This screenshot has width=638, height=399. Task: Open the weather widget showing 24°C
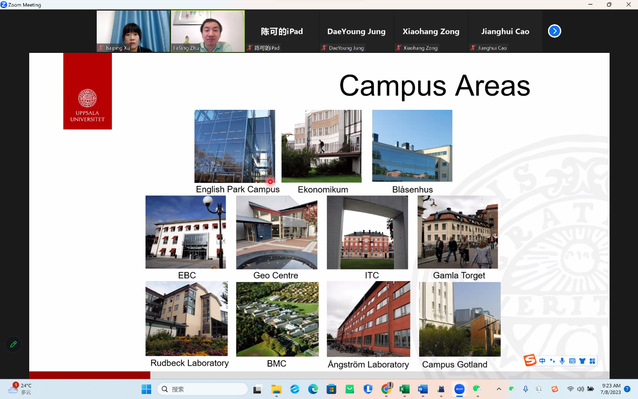click(x=20, y=389)
